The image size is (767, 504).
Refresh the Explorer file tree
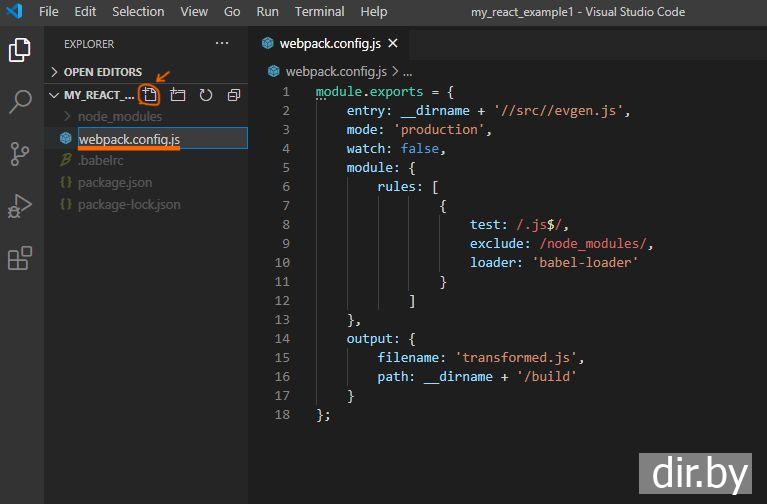point(206,95)
